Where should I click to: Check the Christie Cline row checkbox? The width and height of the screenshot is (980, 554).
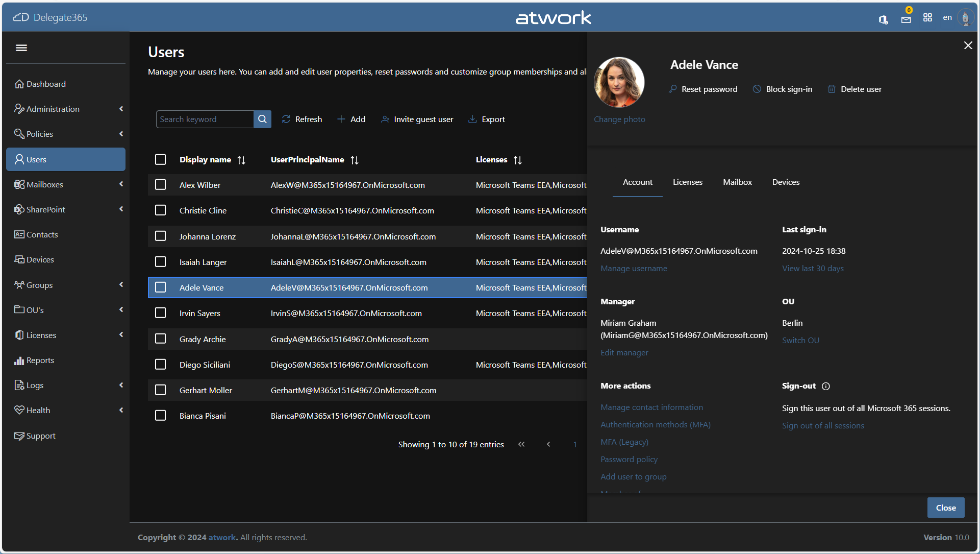point(160,210)
